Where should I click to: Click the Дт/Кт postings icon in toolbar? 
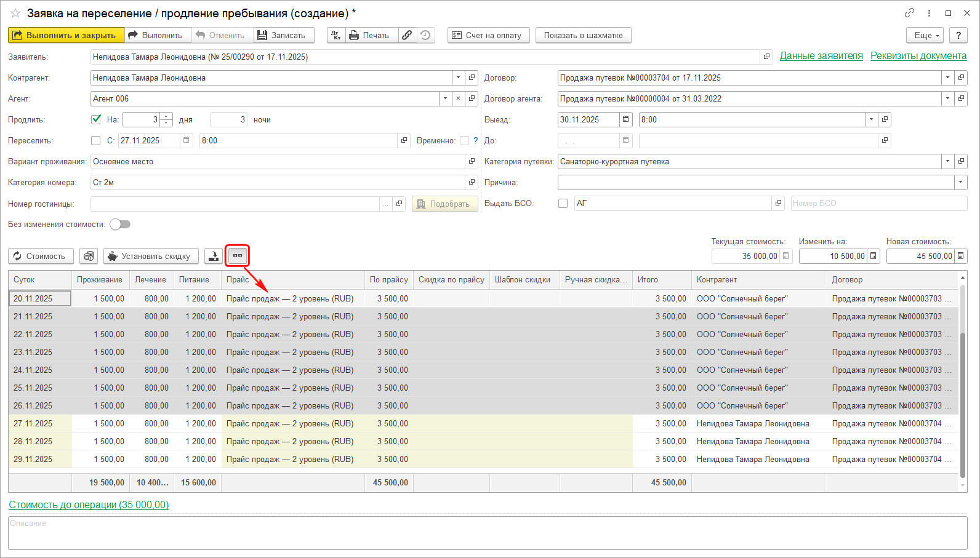tap(336, 36)
